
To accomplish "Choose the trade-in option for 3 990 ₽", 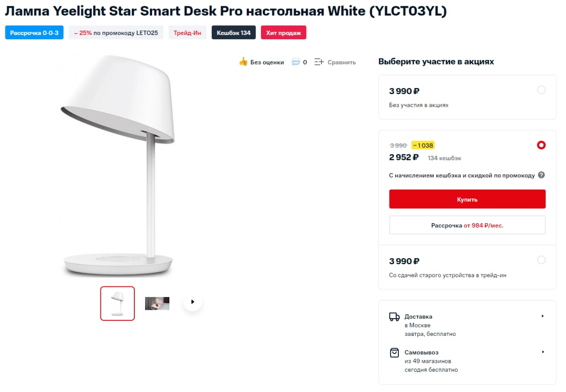I will coord(541,260).
